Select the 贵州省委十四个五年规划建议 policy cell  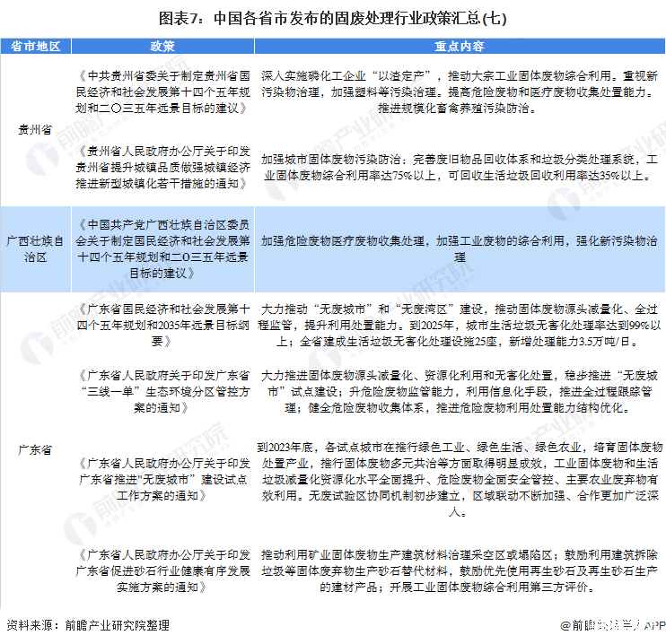[162, 92]
